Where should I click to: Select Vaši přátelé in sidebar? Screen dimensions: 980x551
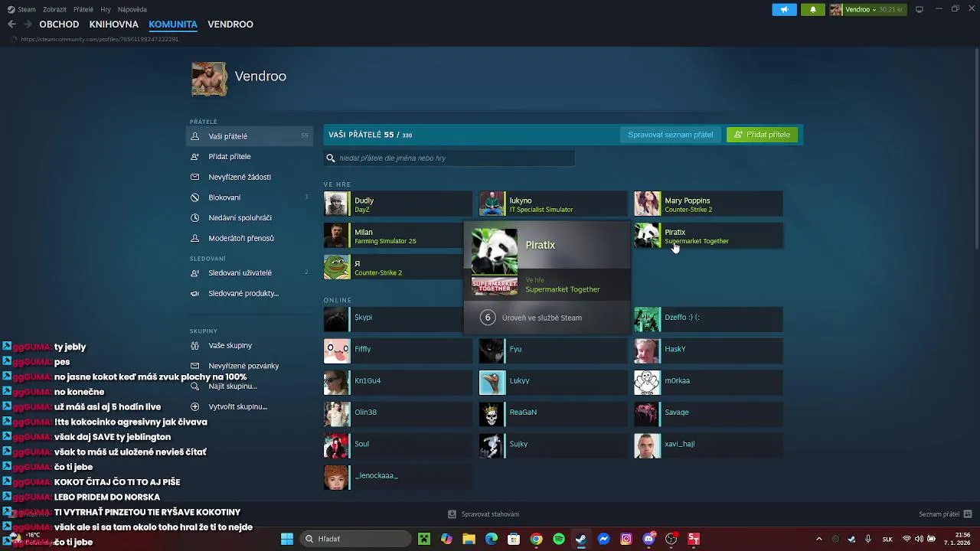coord(250,136)
